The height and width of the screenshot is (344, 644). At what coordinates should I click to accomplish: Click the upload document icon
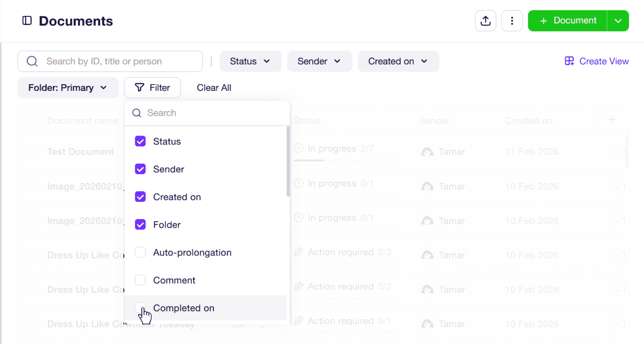pyautogui.click(x=485, y=21)
